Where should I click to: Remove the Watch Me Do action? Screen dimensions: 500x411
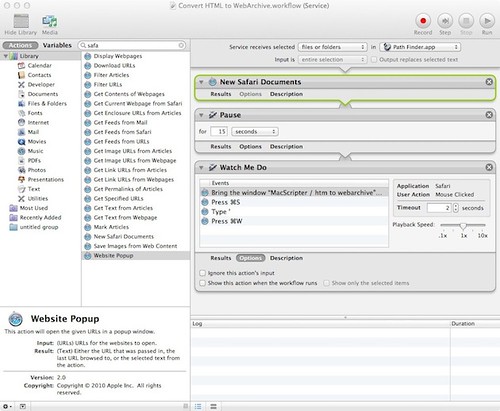(489, 167)
